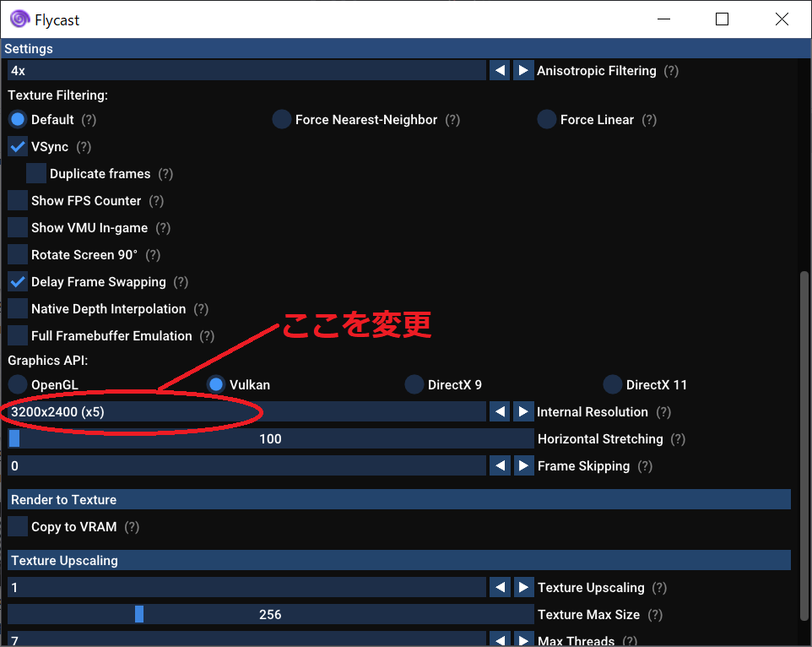This screenshot has height=647, width=812.
Task: Click the Frame Skipping value field
Action: pyautogui.click(x=247, y=465)
